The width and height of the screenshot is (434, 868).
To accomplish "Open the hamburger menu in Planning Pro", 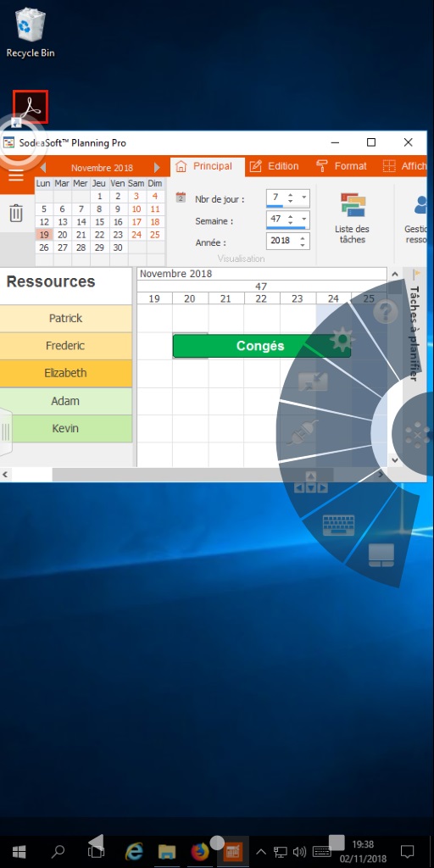I will click(x=16, y=175).
